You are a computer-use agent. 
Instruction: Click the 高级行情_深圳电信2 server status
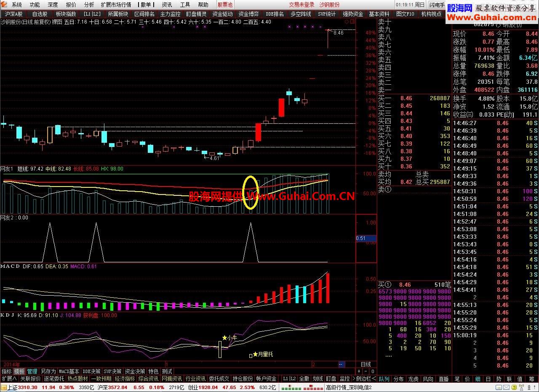point(349,387)
